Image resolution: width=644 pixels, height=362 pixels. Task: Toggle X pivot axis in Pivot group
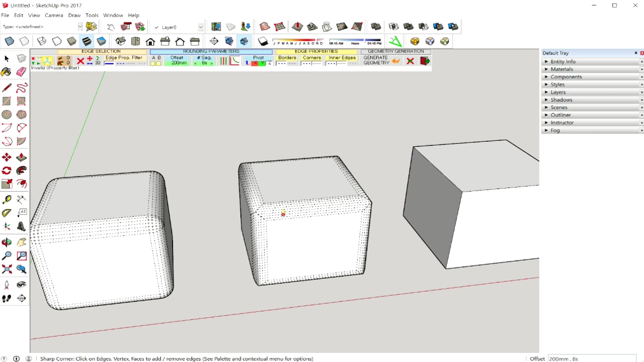pyautogui.click(x=255, y=63)
